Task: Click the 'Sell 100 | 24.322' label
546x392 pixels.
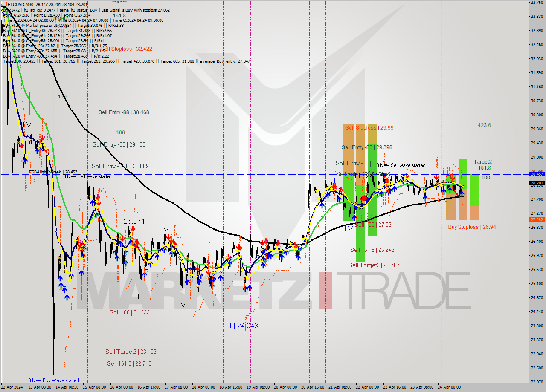Action: point(130,312)
